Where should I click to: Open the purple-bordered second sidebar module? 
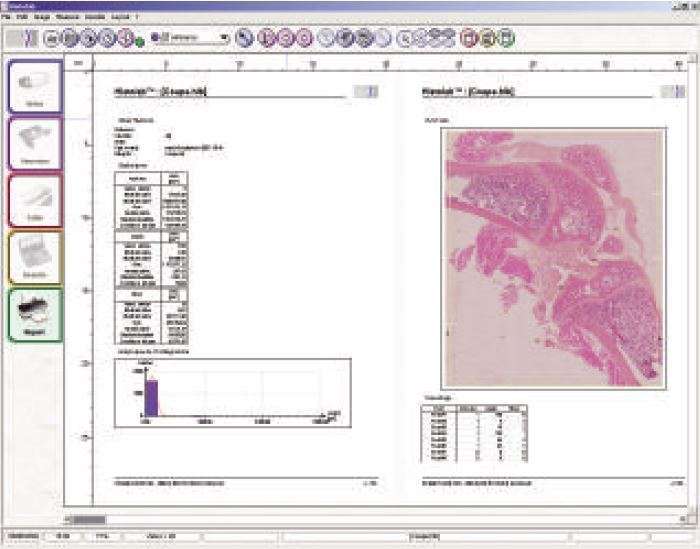(x=35, y=143)
